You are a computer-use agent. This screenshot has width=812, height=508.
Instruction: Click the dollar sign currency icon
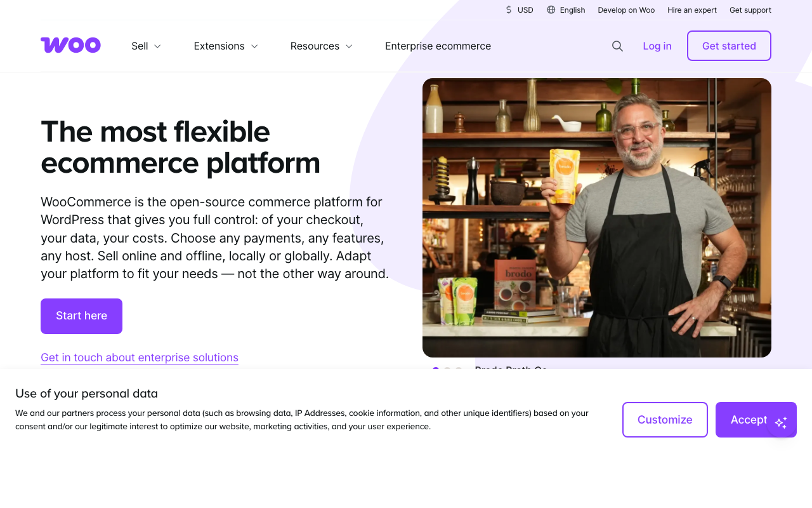(509, 10)
